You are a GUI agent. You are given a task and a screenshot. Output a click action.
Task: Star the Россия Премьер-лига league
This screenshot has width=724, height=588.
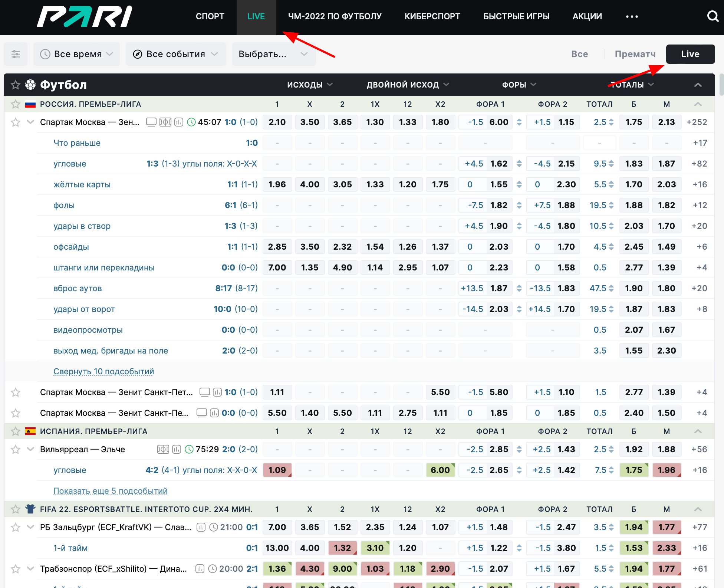[15, 104]
